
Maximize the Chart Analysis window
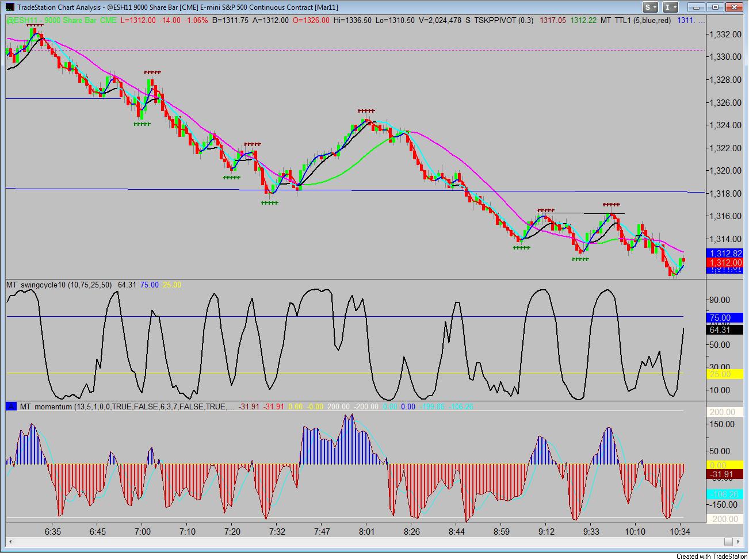716,7
